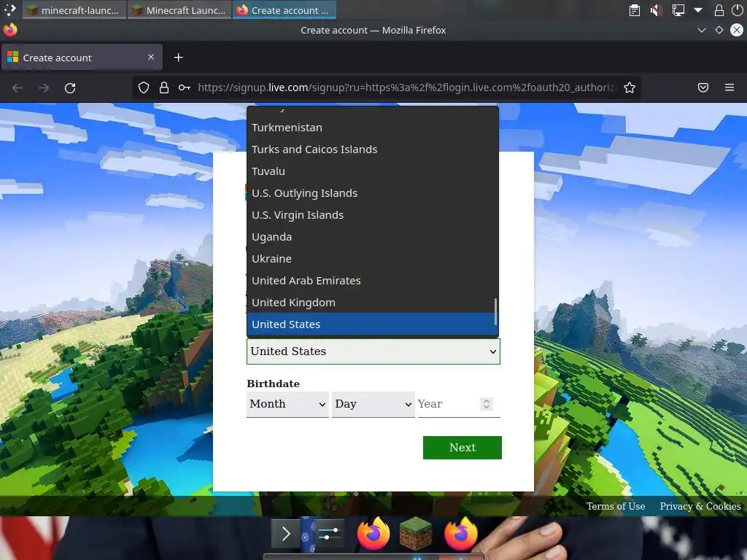The width and height of the screenshot is (747, 560).
Task: Open the tracking protection shield icon
Action: pos(144,87)
